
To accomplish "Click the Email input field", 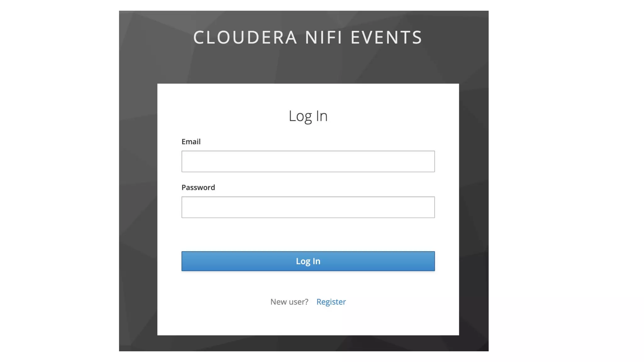I will (308, 161).
